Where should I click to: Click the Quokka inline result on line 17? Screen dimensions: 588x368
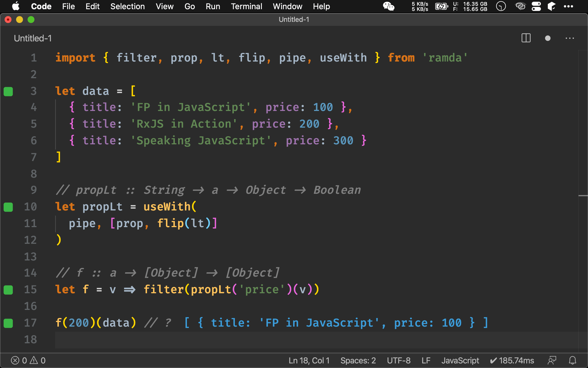(x=336, y=323)
